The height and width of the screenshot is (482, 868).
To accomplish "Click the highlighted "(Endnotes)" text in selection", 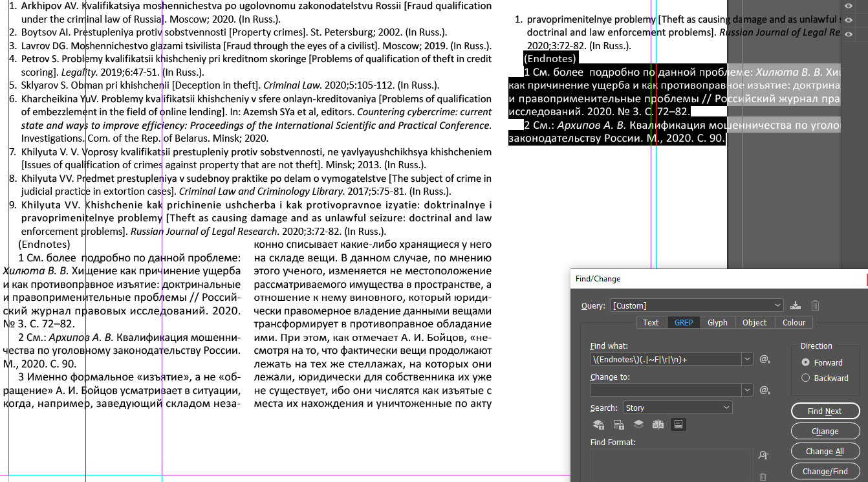I will [550, 58].
